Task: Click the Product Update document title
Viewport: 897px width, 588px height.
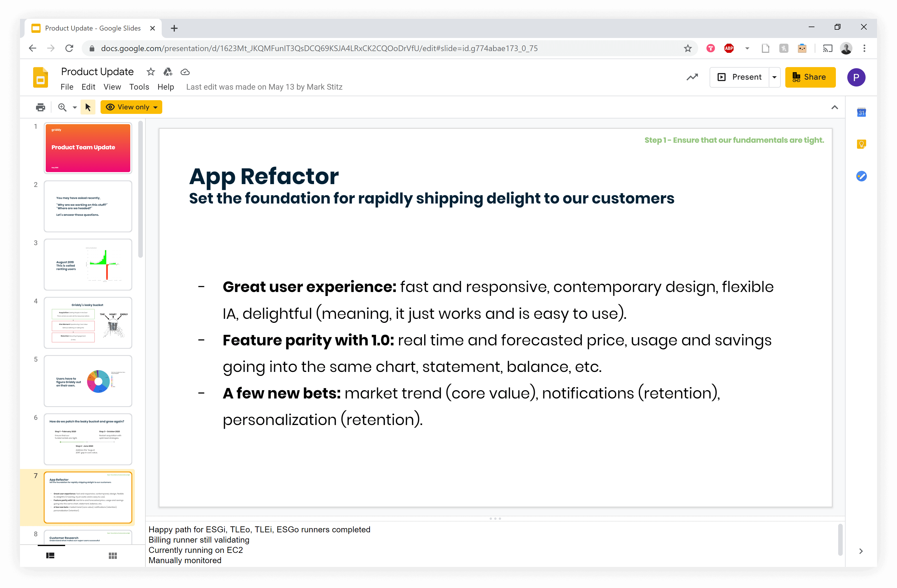Action: tap(97, 72)
